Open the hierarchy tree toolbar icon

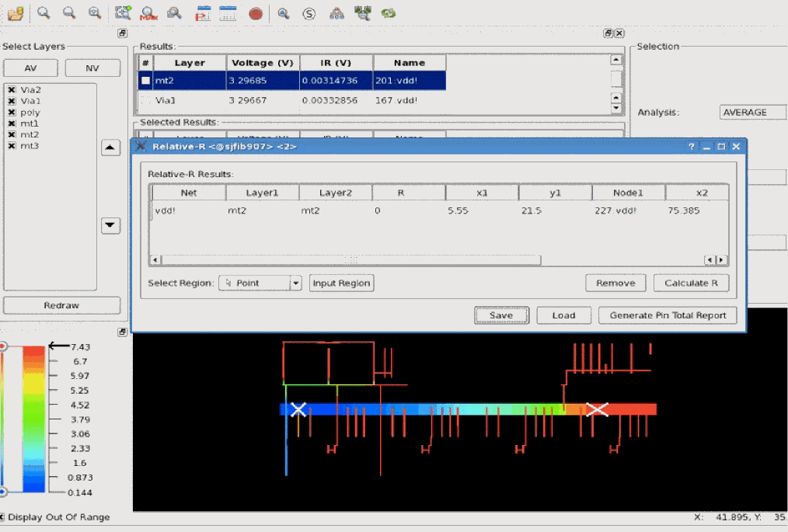pyautogui.click(x=336, y=13)
